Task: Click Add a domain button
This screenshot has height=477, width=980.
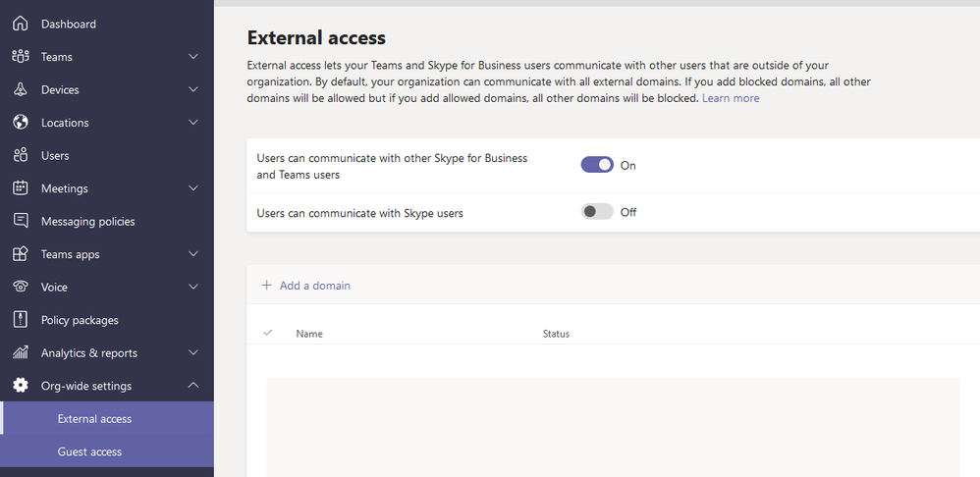Action: click(x=305, y=286)
